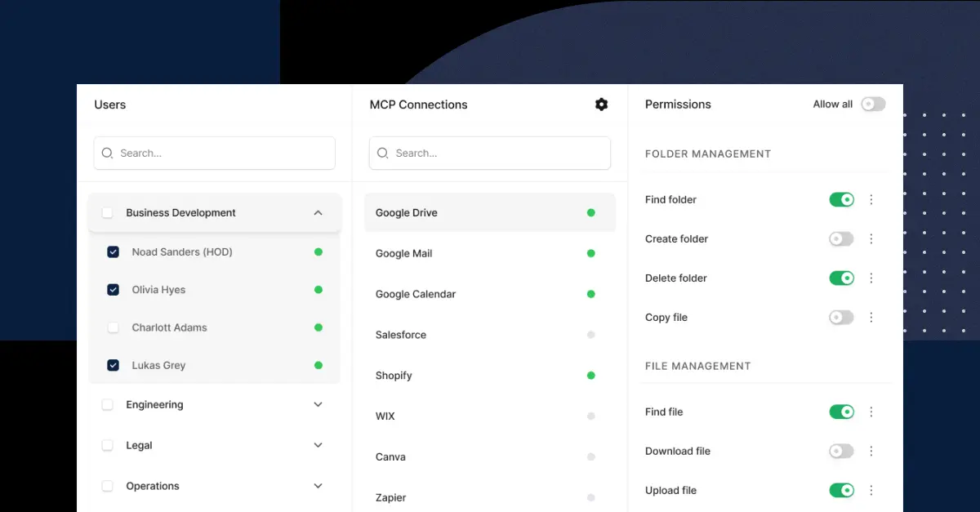
Task: Click the search magnifier in the Users panel
Action: click(107, 153)
